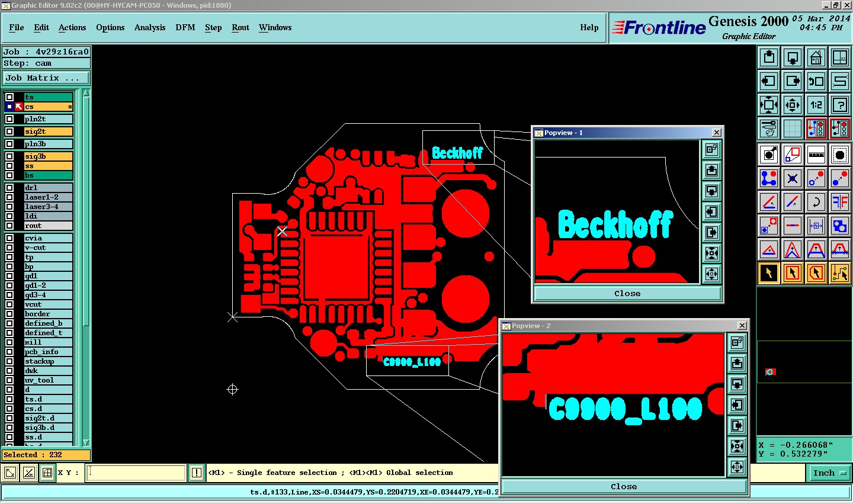Open the Options menu

coord(110,27)
